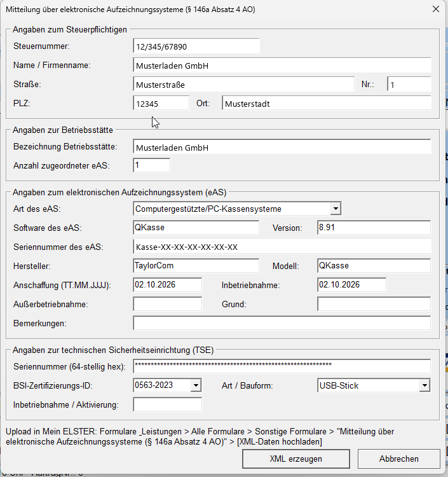The height and width of the screenshot is (477, 448).
Task: Click the dialog title bar text
Action: click(130, 10)
